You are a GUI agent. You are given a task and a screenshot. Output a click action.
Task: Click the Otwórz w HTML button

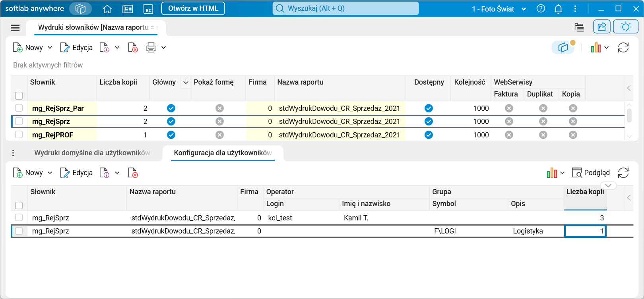(193, 8)
